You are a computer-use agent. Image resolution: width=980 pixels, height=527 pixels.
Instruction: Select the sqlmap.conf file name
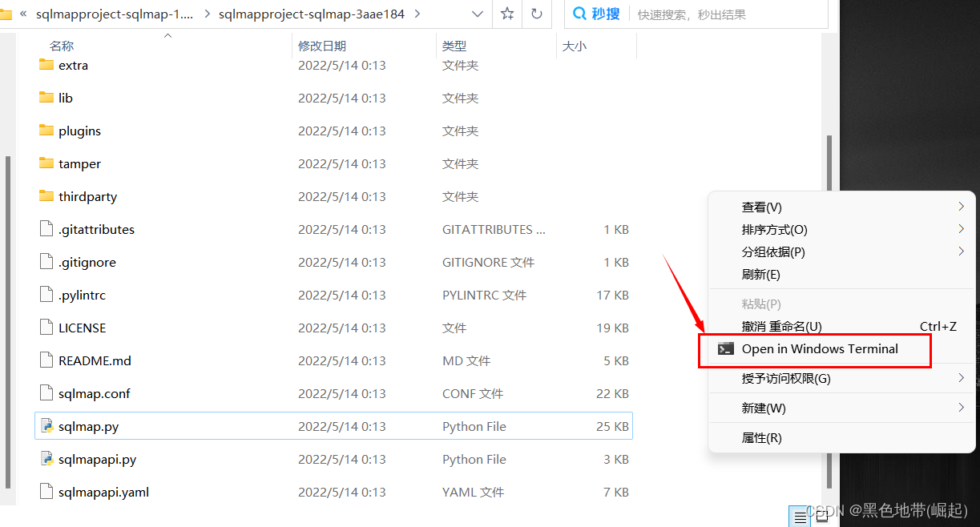click(94, 393)
